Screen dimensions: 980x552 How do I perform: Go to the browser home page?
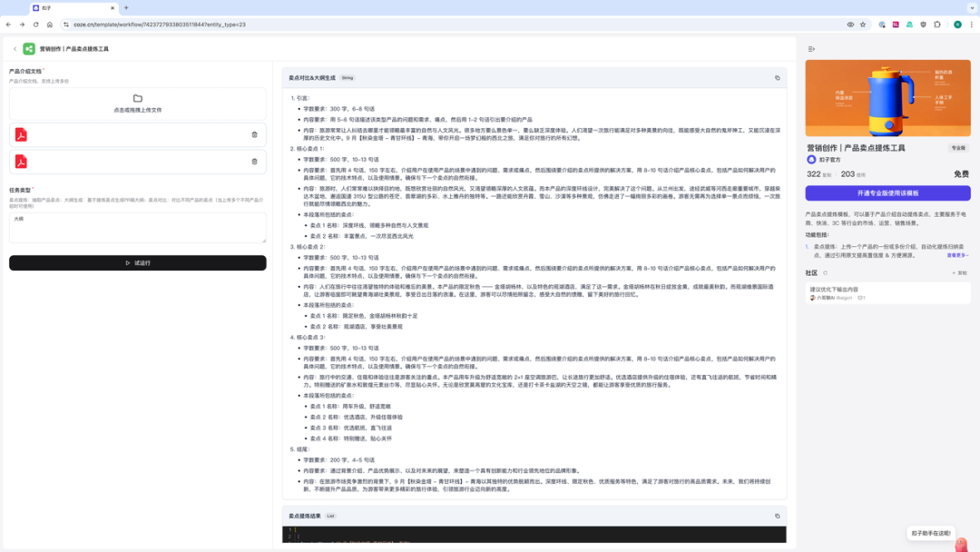coord(49,25)
